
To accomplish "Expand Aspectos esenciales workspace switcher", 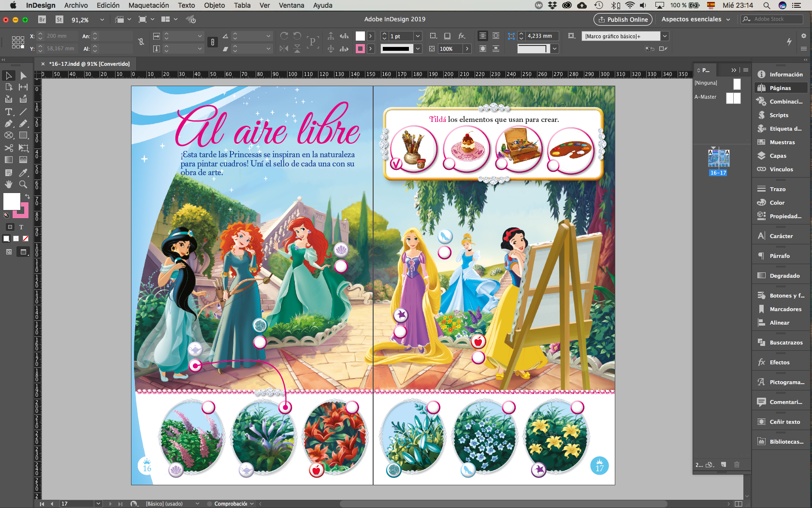I will click(696, 19).
